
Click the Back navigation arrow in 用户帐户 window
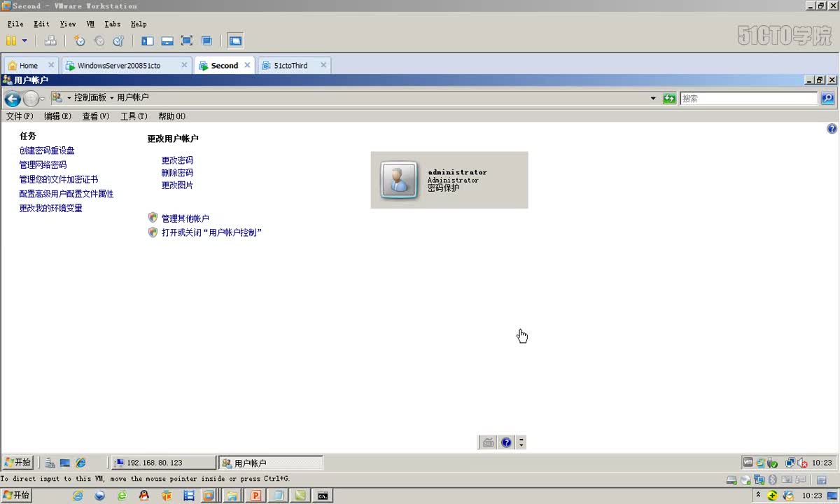(12, 99)
